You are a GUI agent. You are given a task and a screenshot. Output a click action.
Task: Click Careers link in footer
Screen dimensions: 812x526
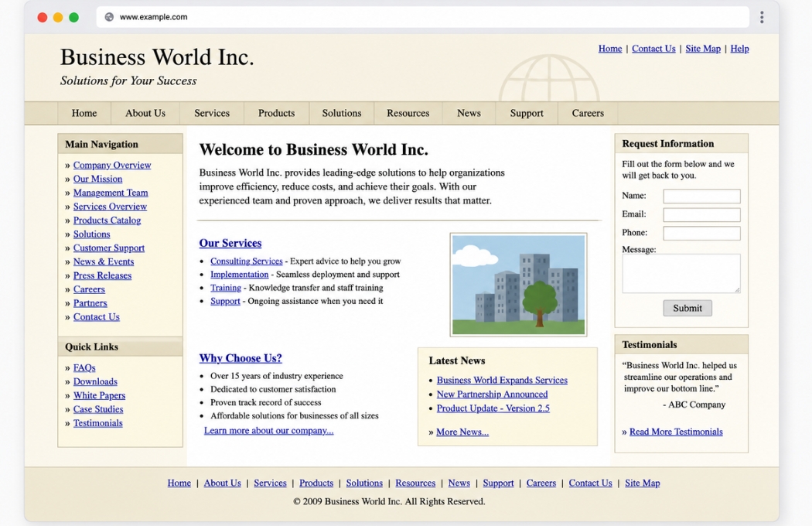pyautogui.click(x=541, y=483)
